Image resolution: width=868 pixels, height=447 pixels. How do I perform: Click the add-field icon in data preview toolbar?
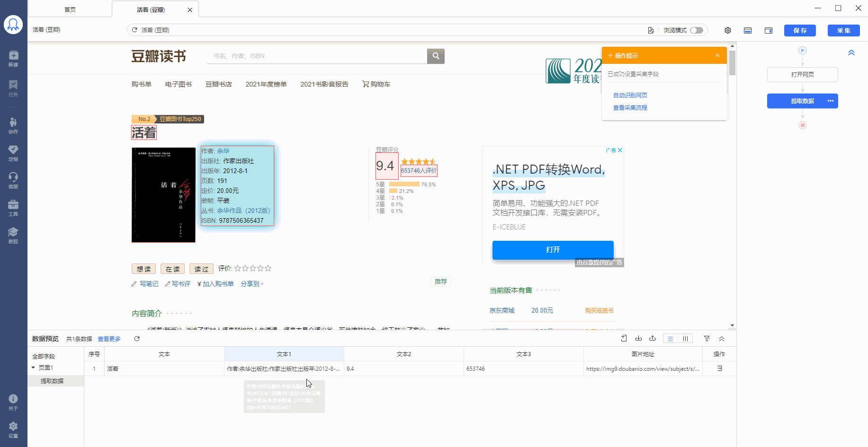624,339
